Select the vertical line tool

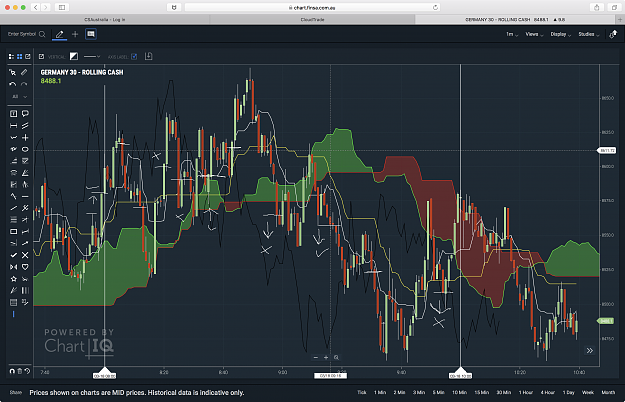pyautogui.click(x=13, y=314)
